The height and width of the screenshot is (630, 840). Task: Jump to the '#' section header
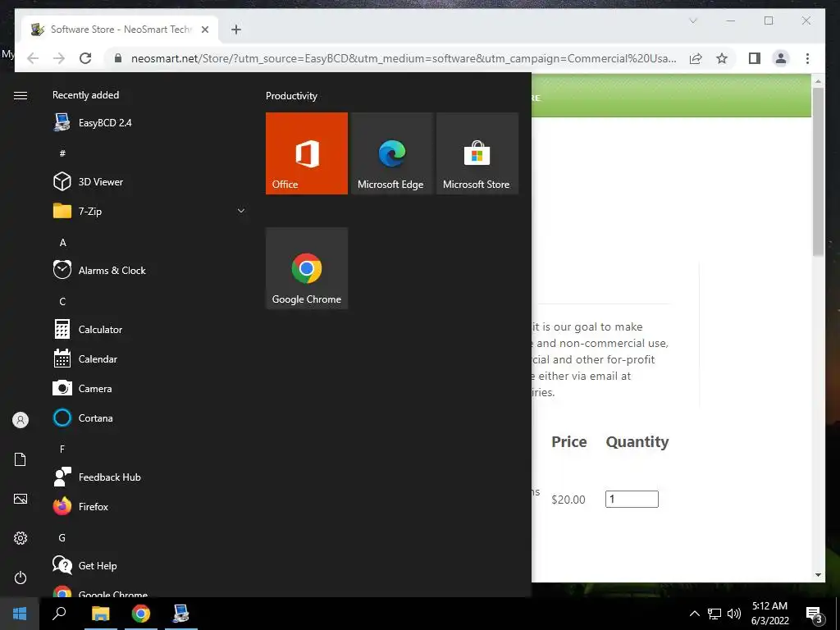click(62, 153)
